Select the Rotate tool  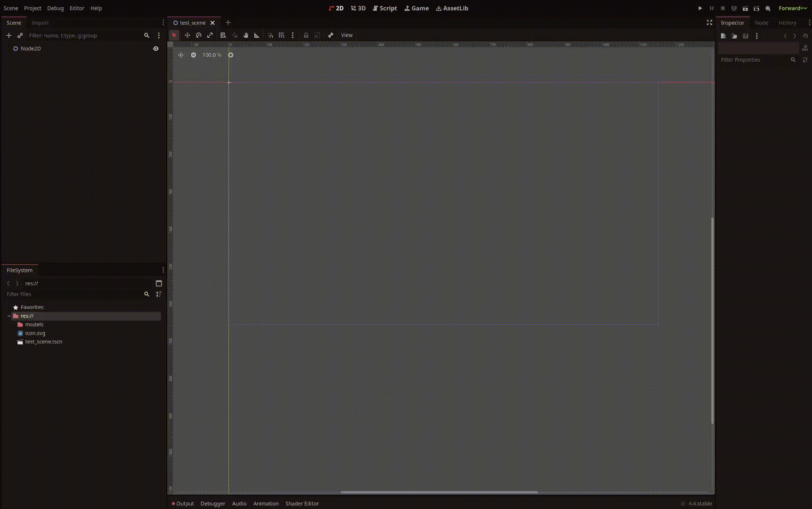pos(198,35)
